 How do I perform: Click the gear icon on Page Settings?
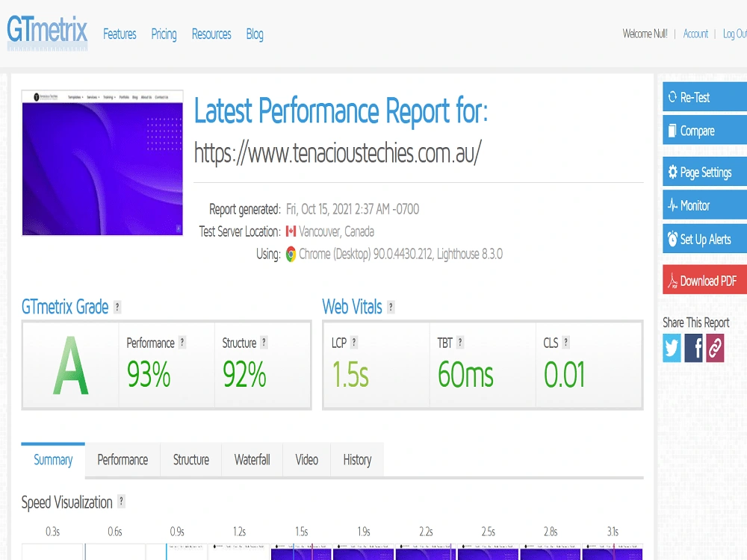672,172
